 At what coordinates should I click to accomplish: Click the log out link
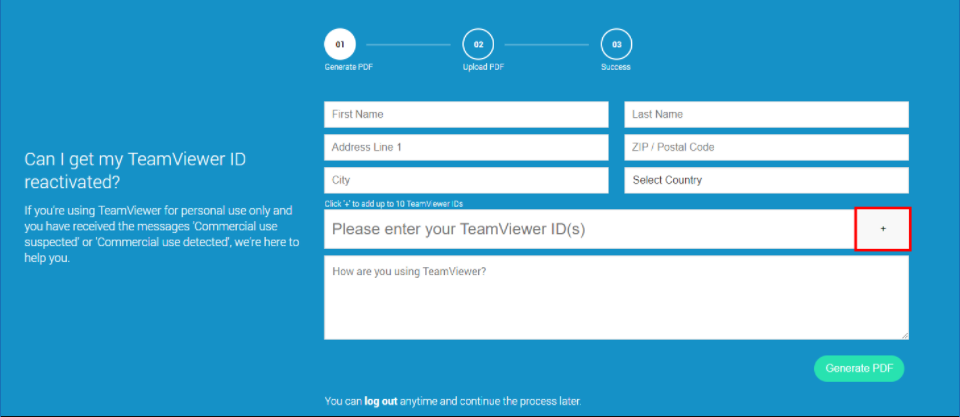click(x=381, y=402)
